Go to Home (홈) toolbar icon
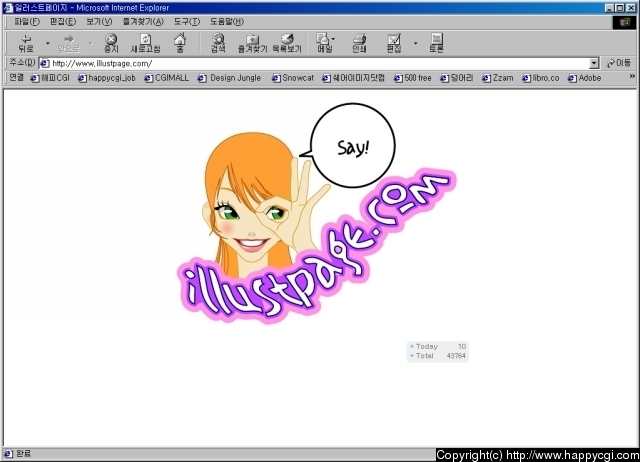Image resolution: width=640 pixels, height=462 pixels. click(x=180, y=43)
